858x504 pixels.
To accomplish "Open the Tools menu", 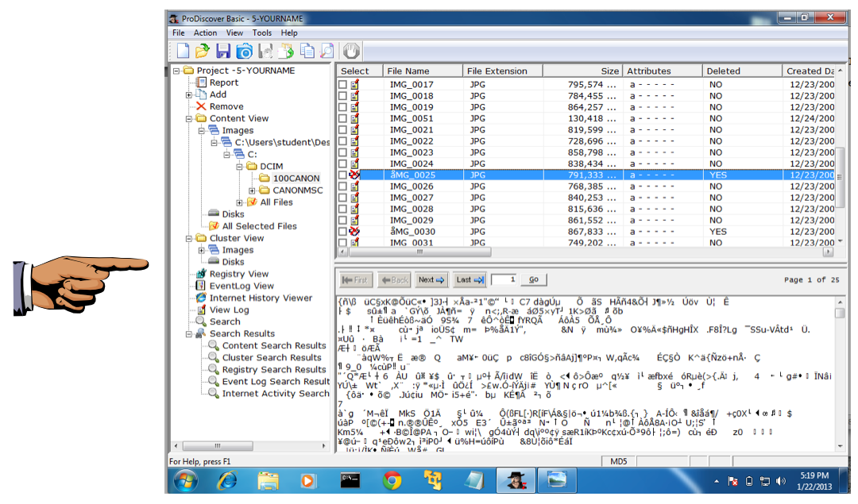I will pos(262,33).
